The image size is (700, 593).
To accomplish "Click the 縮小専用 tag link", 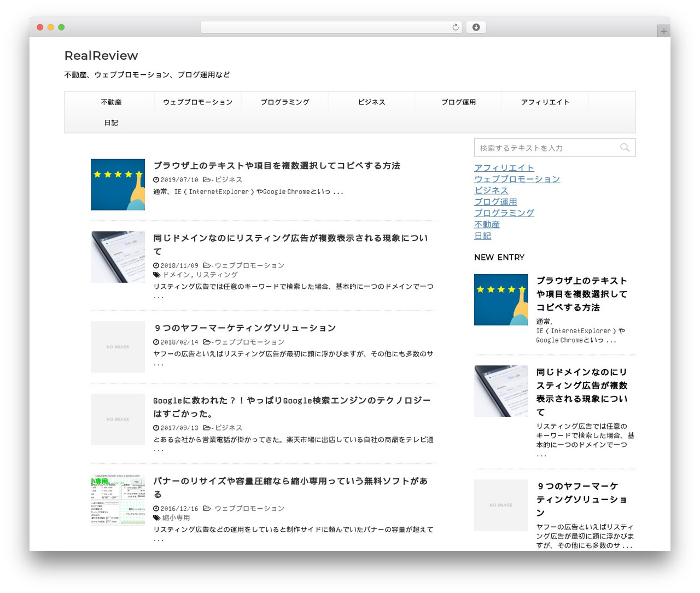I will (176, 518).
